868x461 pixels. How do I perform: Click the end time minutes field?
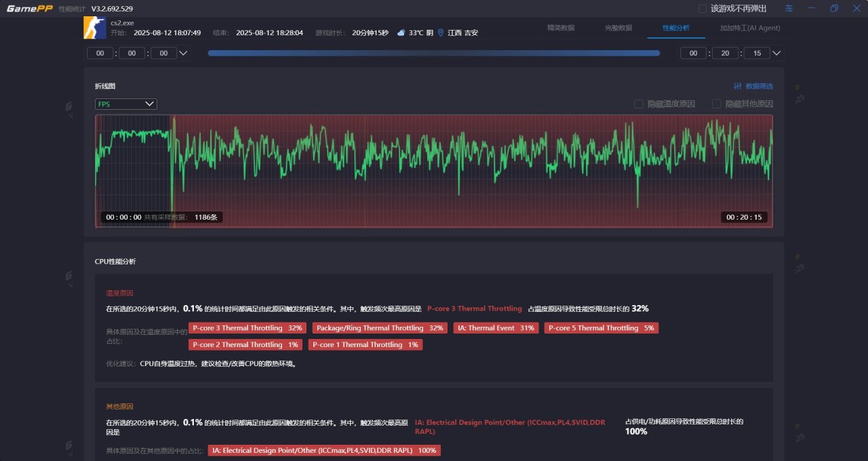pos(725,53)
